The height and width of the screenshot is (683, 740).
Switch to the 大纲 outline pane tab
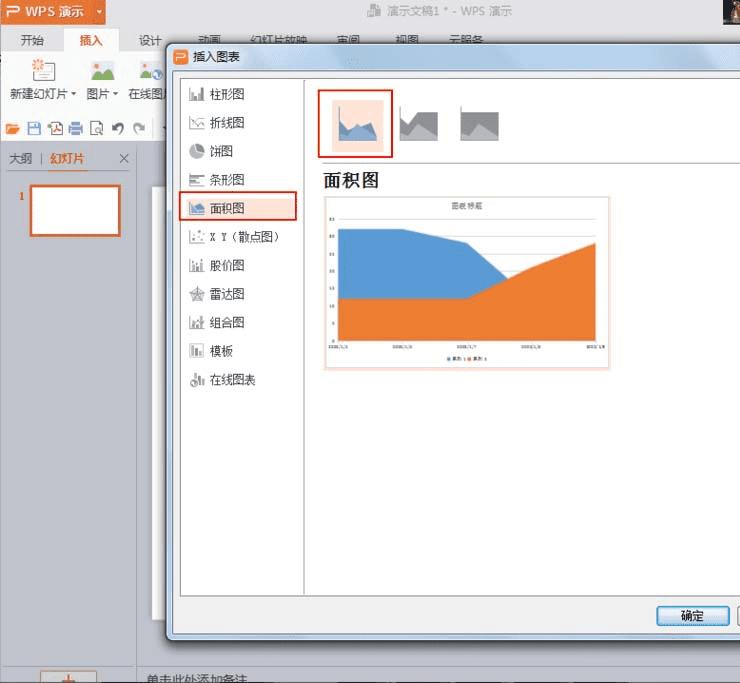[20, 159]
